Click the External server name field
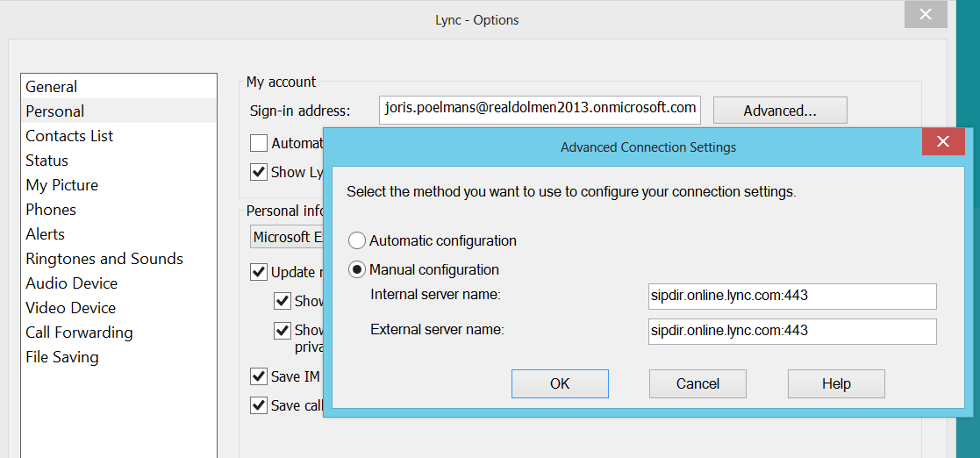Screen dimensions: 980x458 [x=792, y=331]
